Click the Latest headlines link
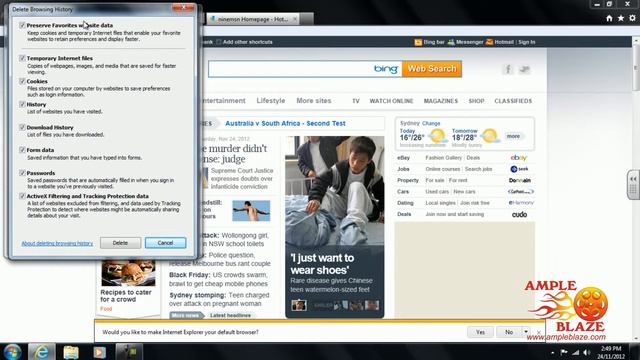This screenshot has width=640, height=360. (230, 316)
